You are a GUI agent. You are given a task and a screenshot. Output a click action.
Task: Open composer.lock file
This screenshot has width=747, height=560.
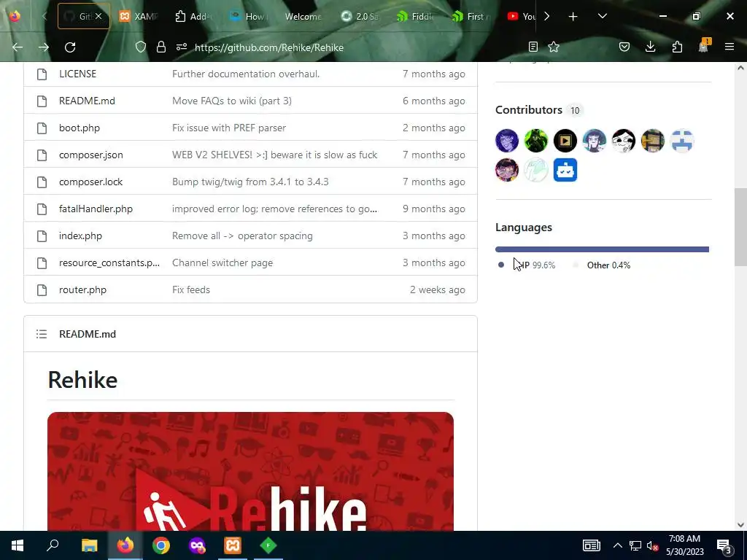[90, 182]
